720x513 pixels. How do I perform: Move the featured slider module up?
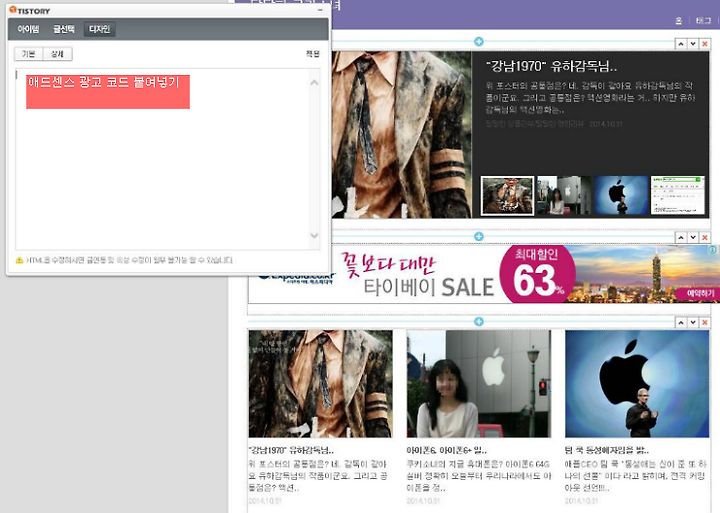[681, 44]
